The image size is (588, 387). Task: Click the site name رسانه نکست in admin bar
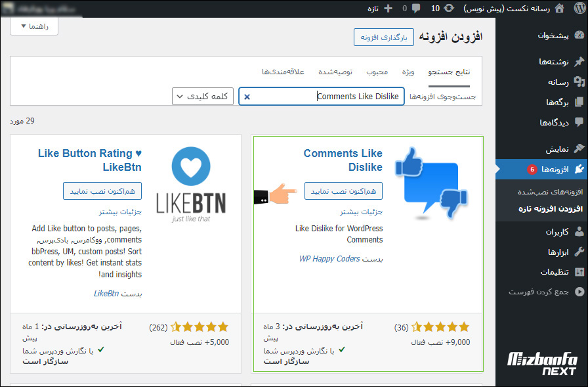[507, 9]
